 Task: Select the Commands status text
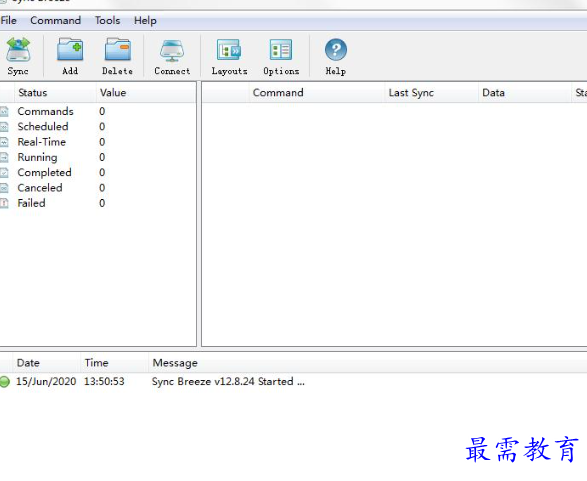[x=45, y=111]
